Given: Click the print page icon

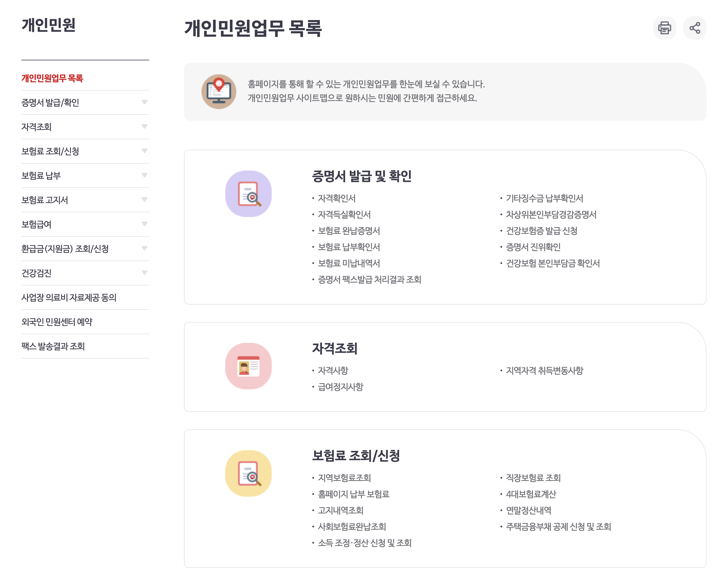Looking at the screenshot, I should tap(664, 28).
